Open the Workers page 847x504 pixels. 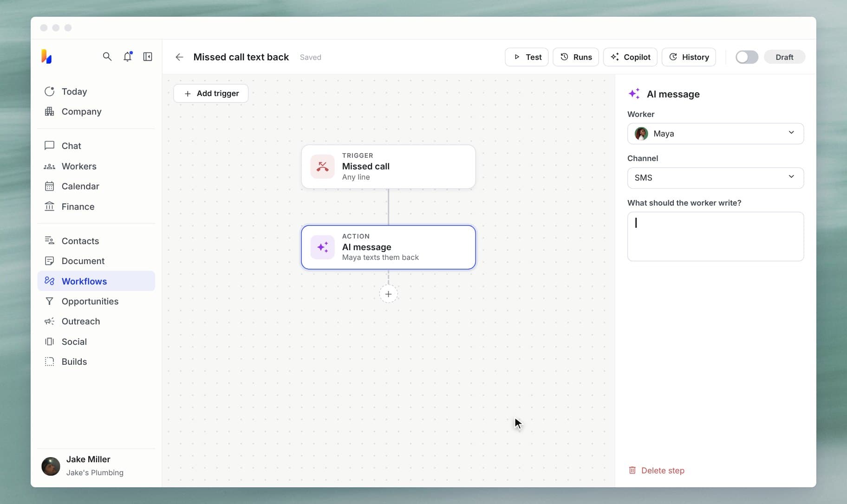tap(96, 166)
